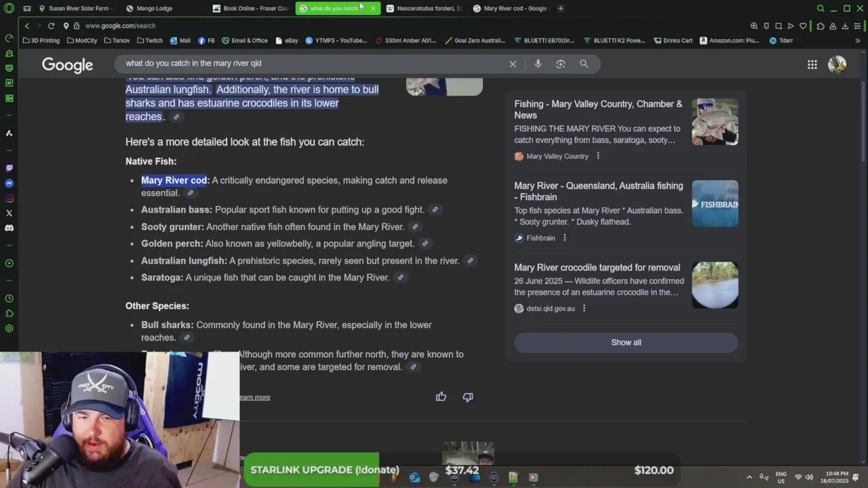Search by image with Google Lens icon

click(560, 64)
